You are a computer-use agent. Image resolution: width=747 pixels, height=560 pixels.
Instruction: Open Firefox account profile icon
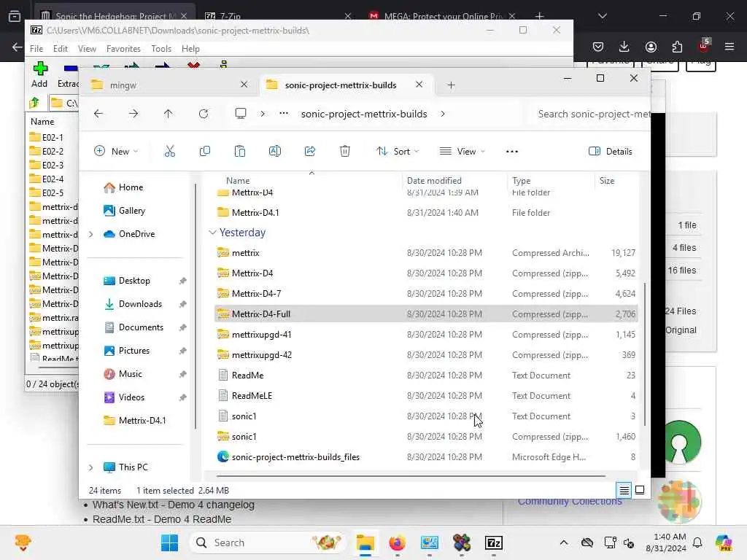[651, 47]
